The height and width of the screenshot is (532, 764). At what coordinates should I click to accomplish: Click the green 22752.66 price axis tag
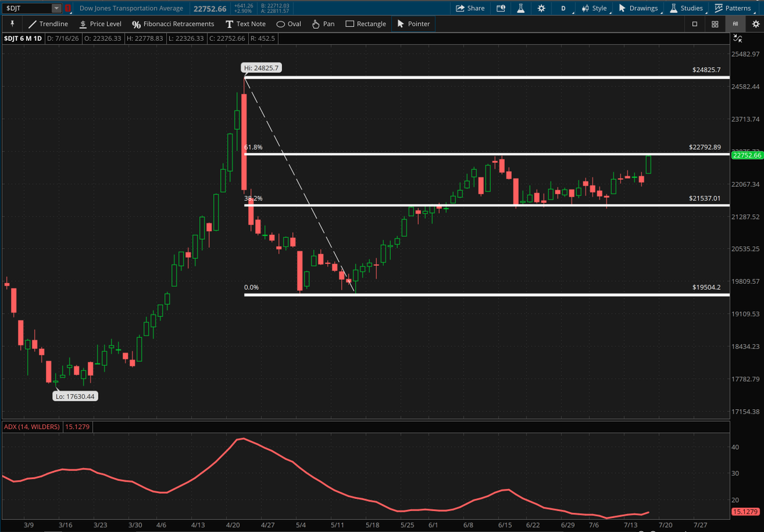[746, 155]
